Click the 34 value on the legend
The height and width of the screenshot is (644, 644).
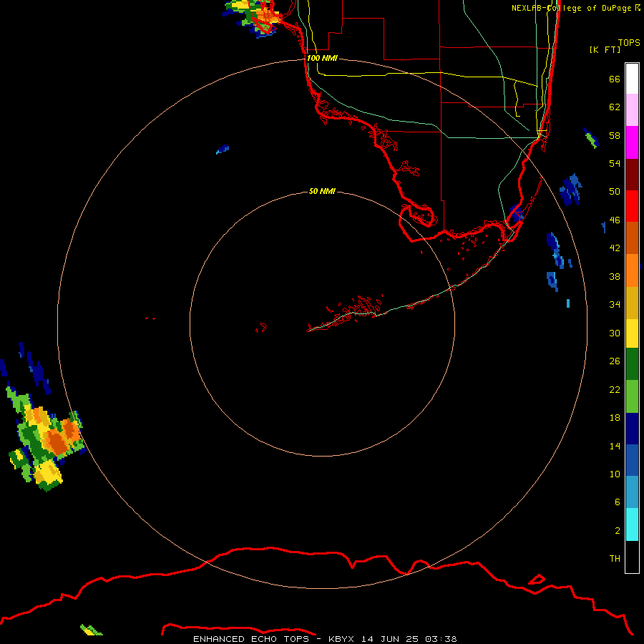pos(615,304)
